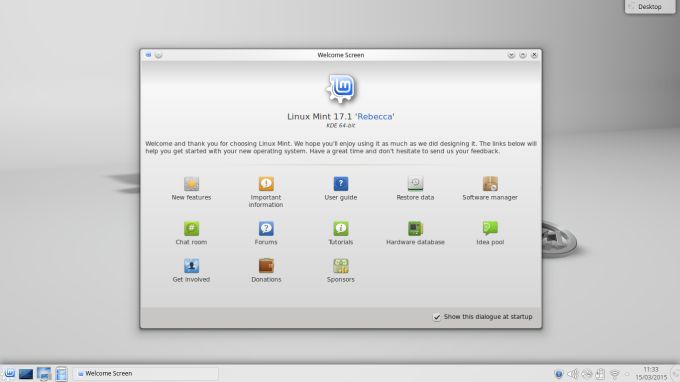Select Welcome Screen taskbar entry
Screen dimensions: 680x382
tap(145, 373)
